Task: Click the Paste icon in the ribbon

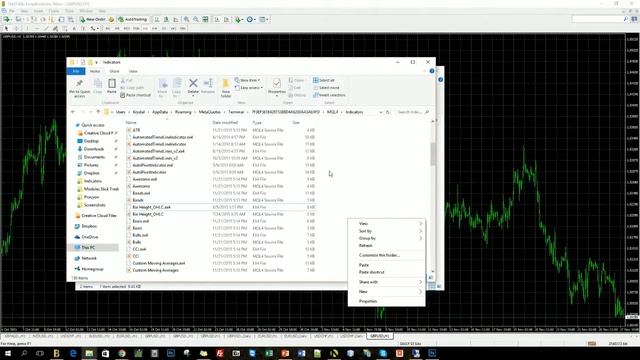Action: [x=112, y=87]
